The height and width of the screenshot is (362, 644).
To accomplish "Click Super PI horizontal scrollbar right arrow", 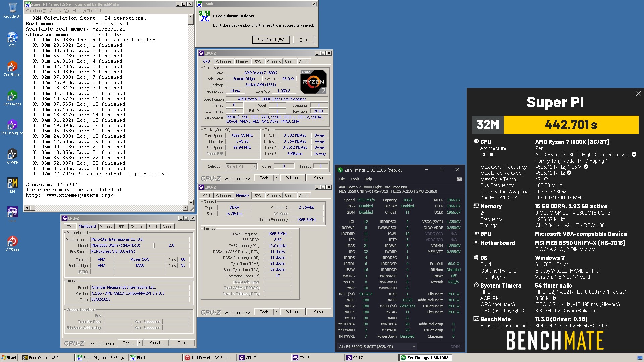I will pos(185,208).
